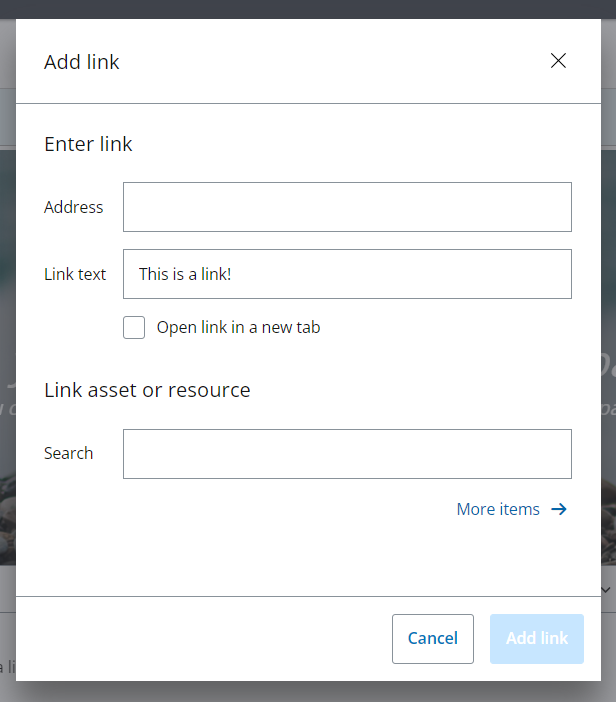
Task: Click the Search asset input box
Action: 347,454
